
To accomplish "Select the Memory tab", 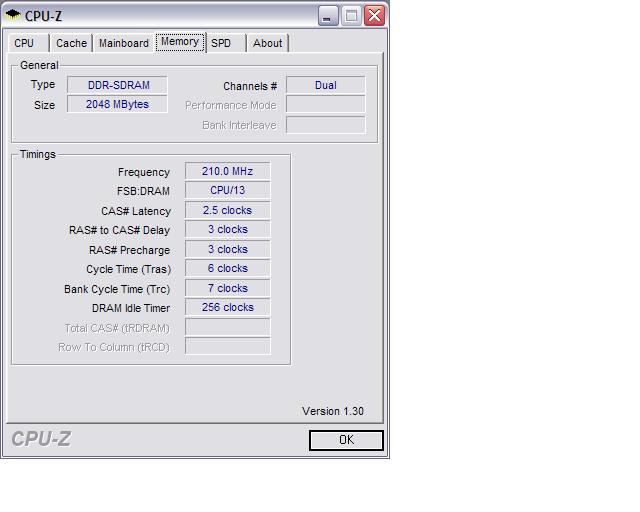I will pos(180,42).
